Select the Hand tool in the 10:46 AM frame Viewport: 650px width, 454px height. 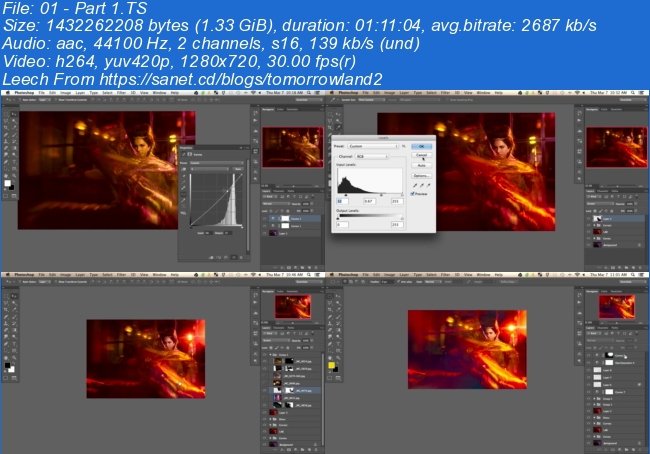click(x=6, y=358)
